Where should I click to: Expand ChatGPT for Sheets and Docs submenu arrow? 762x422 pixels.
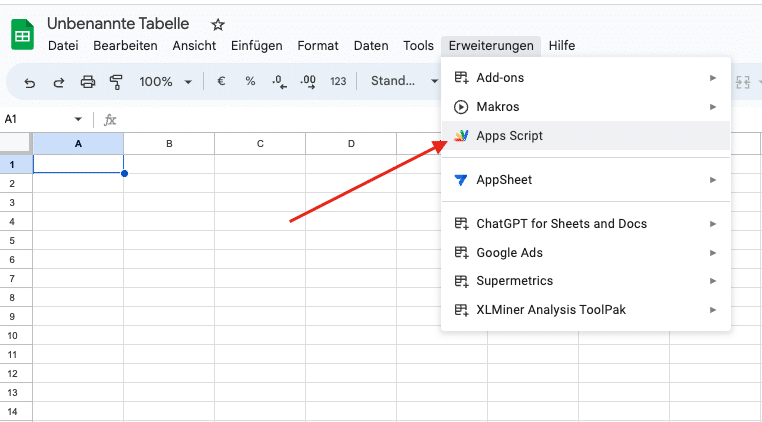point(713,224)
